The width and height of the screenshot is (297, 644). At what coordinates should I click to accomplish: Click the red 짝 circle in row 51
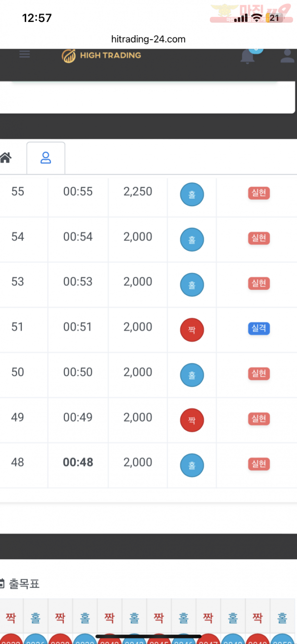[x=192, y=330]
